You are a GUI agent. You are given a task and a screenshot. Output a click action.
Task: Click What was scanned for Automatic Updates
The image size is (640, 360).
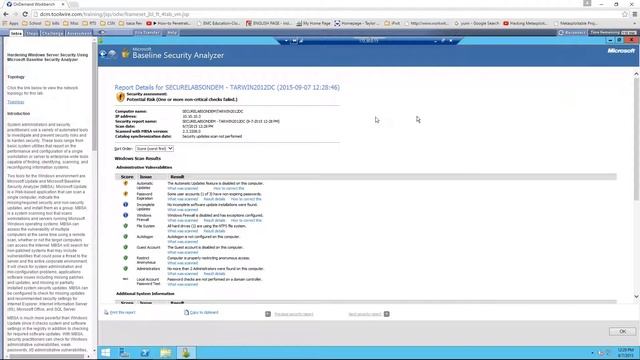pos(182,189)
